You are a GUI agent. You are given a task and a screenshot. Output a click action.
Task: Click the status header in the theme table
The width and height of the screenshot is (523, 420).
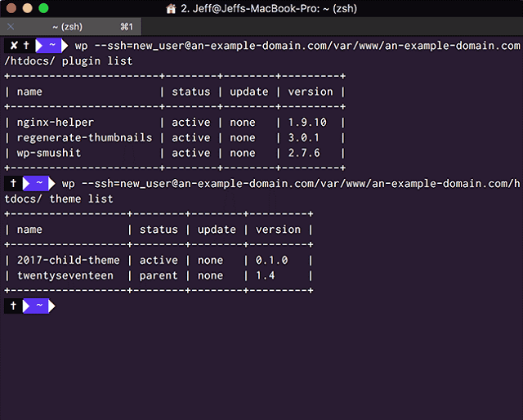[159, 230]
